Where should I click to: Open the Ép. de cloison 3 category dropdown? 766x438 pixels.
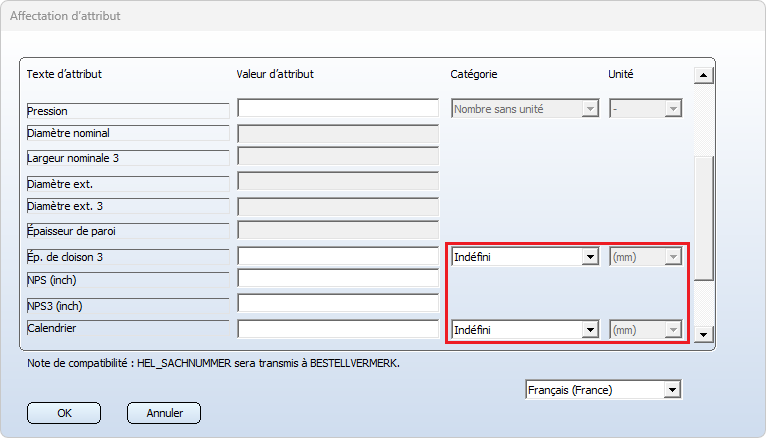(525, 257)
